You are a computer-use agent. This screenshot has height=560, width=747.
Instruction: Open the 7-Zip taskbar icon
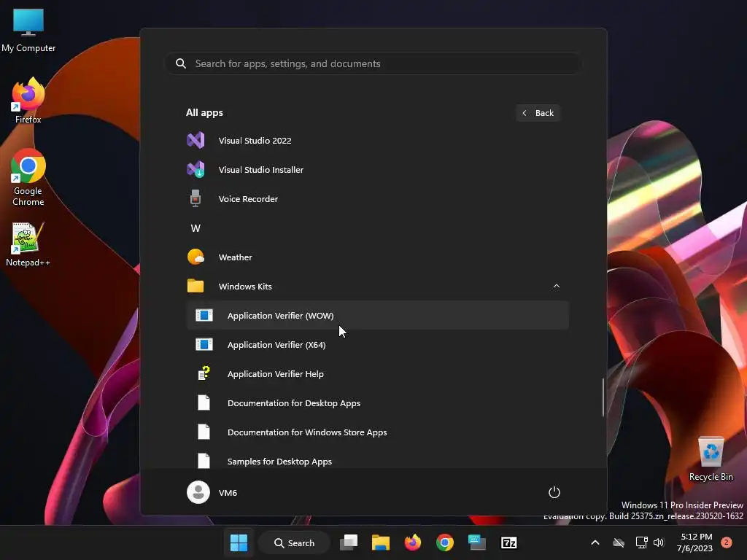click(x=508, y=542)
